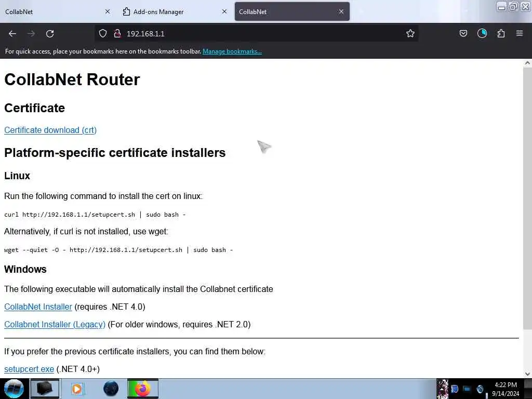The width and height of the screenshot is (532, 399).
Task: Click the Linux section heading
Action: pyautogui.click(x=17, y=176)
